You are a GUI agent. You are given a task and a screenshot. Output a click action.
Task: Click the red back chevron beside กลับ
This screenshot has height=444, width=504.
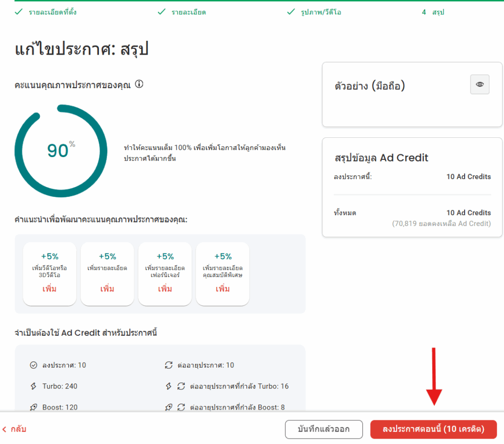(x=5, y=429)
